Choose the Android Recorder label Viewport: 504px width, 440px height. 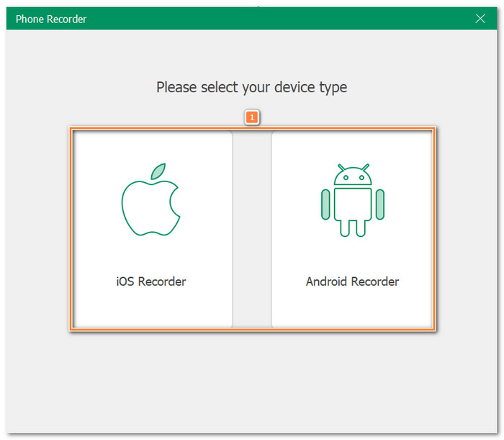(352, 282)
